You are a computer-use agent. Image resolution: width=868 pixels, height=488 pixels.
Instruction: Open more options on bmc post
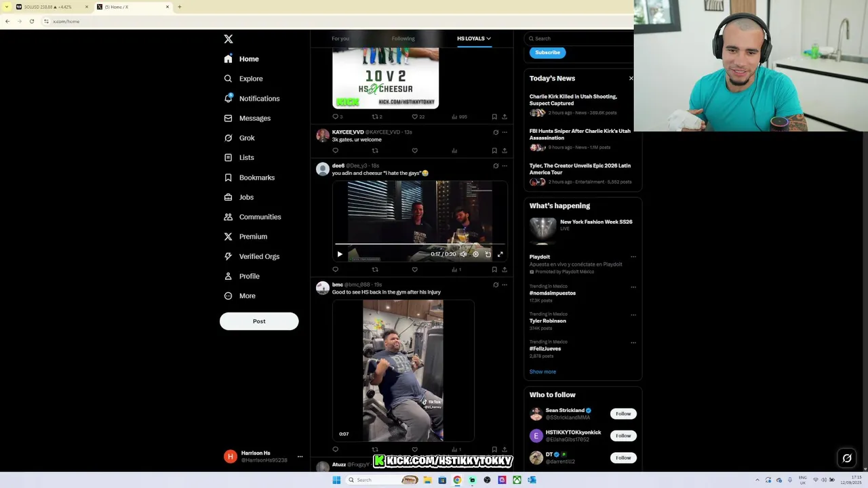pos(505,285)
